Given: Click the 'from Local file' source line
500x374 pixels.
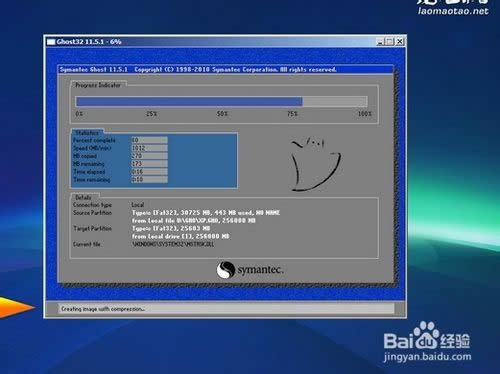Looking at the screenshot, I should coord(194,221).
